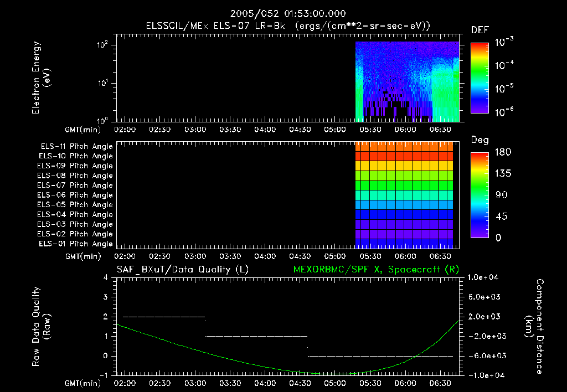
Task: Click the Raw Data Quality (Raw) axis title
Action: pyautogui.click(x=41, y=327)
